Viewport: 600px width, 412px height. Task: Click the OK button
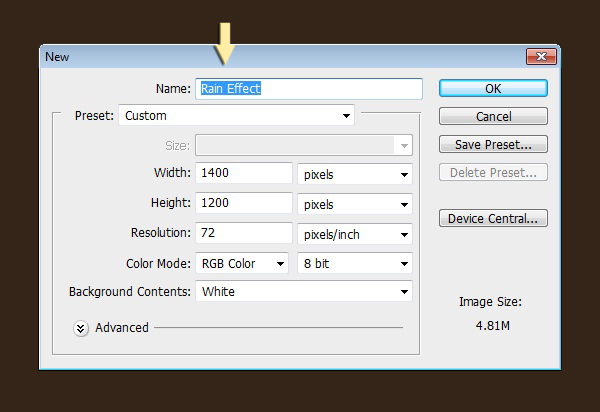pos(492,89)
